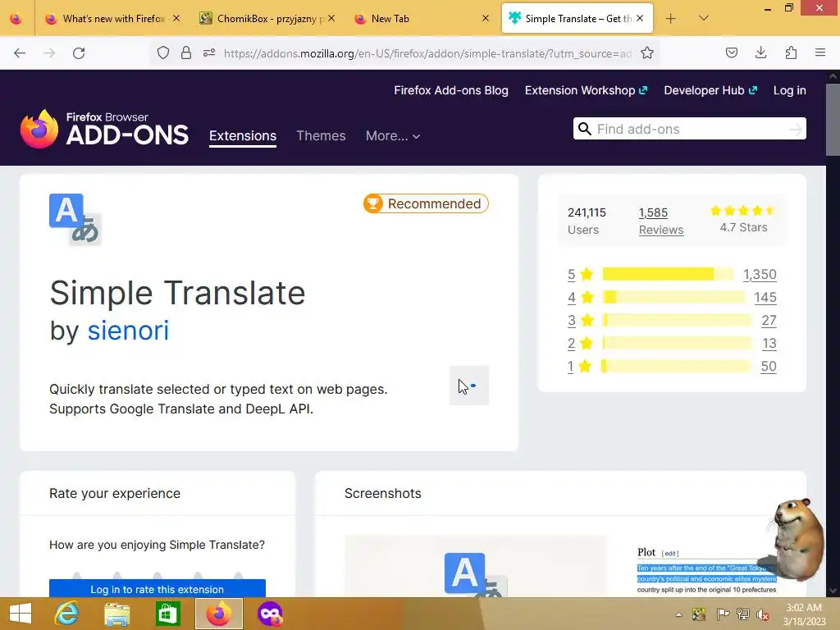Click the Firefox Browser ADD-ONS logo

click(x=104, y=129)
